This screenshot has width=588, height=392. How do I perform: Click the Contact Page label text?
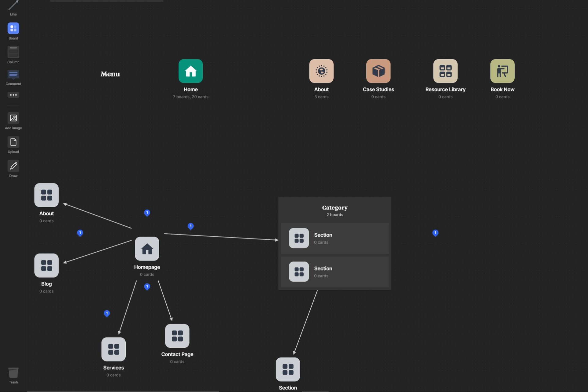[177, 354]
